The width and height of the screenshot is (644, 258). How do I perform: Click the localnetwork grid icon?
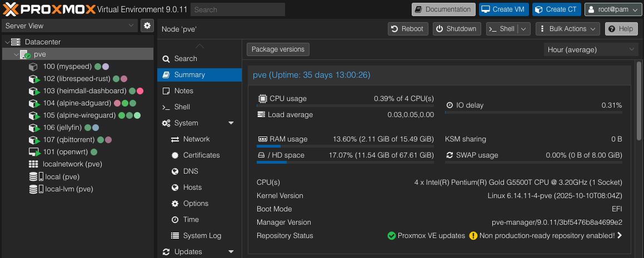point(33,164)
